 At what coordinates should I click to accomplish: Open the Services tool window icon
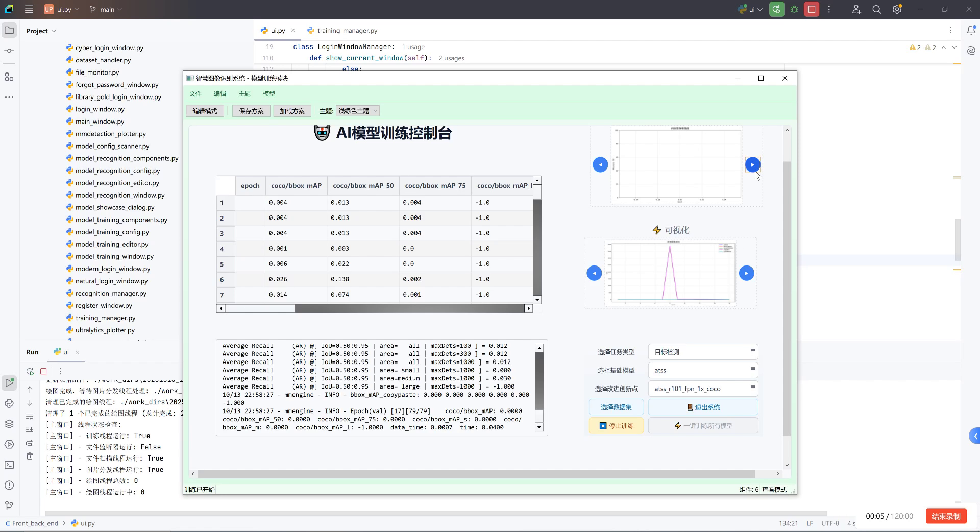click(x=9, y=444)
